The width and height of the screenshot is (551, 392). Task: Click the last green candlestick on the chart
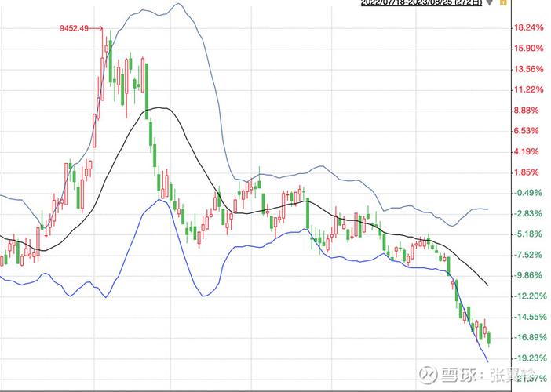coord(489,338)
